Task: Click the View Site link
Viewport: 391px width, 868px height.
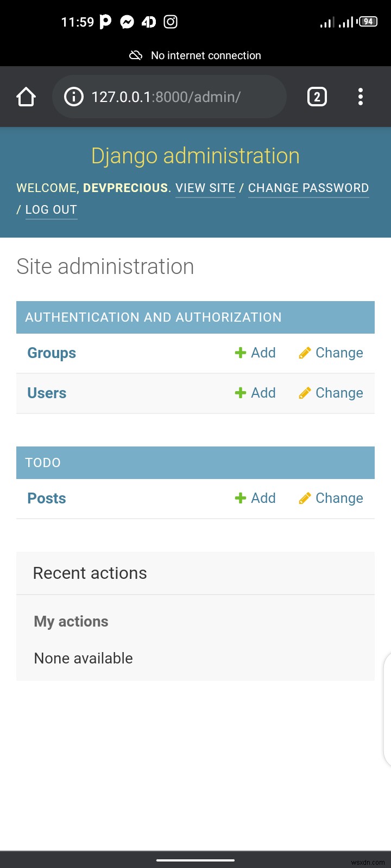Action: pos(205,188)
